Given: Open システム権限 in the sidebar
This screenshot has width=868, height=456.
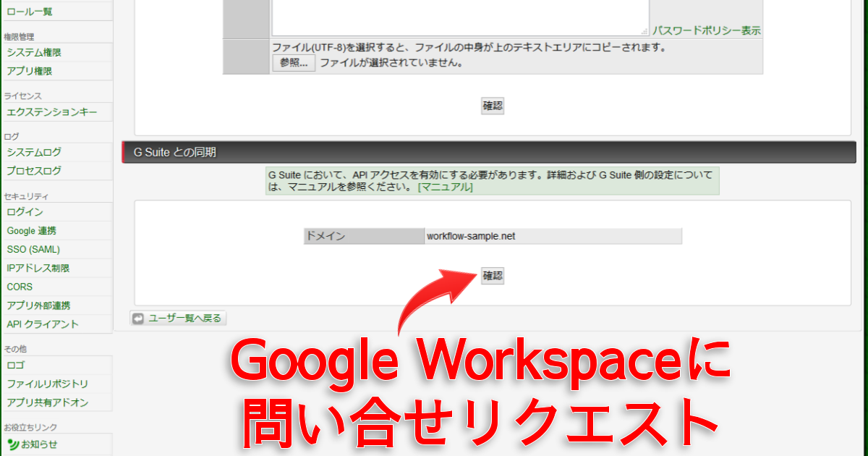Looking at the screenshot, I should pos(34,53).
